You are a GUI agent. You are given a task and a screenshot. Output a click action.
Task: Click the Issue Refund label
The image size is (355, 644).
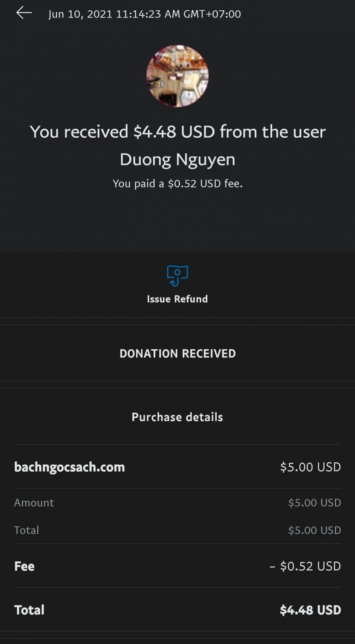(177, 299)
